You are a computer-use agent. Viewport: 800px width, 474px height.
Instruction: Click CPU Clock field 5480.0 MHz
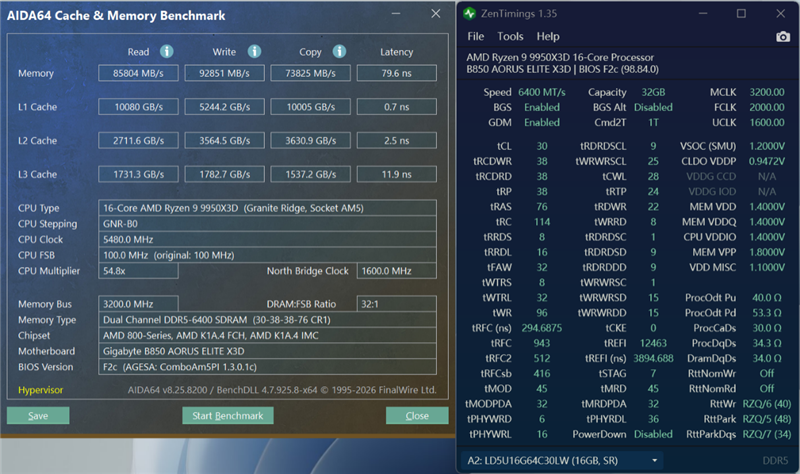pyautogui.click(x=267, y=239)
